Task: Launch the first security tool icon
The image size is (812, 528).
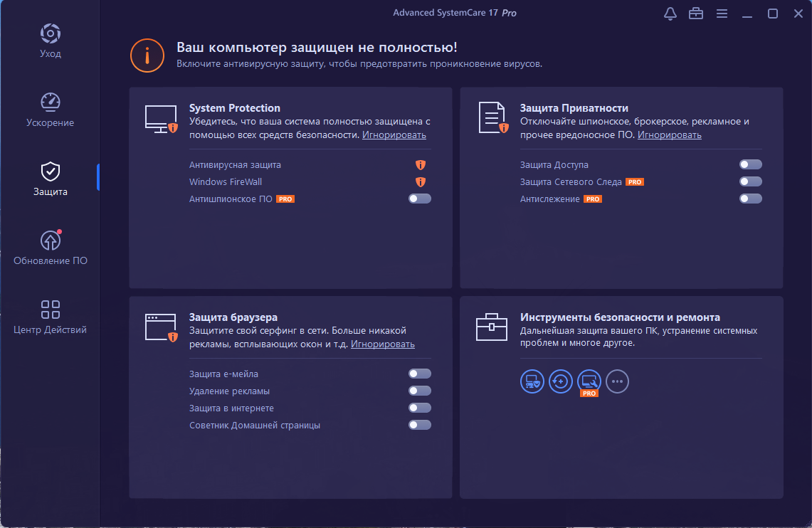Action: 532,381
